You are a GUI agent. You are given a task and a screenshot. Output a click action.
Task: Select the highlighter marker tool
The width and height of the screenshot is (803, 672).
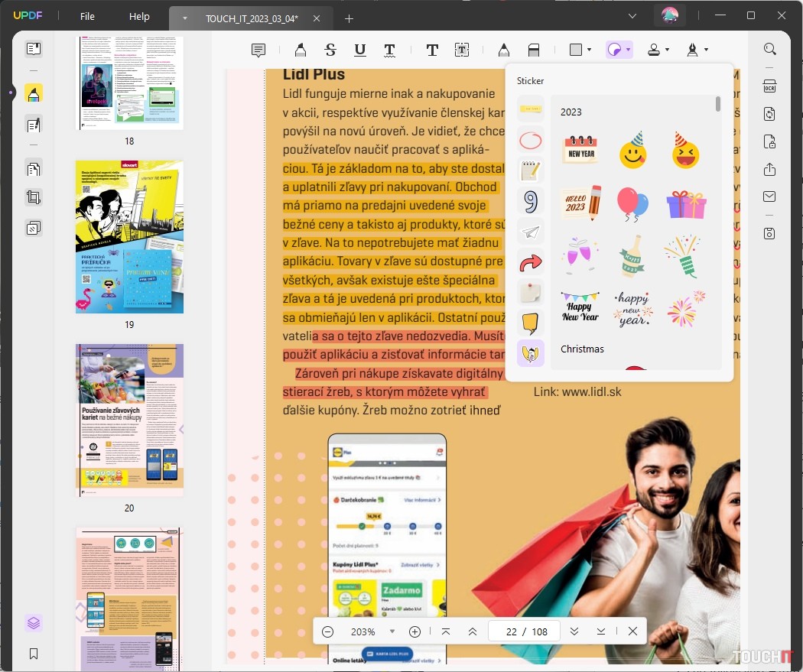tap(300, 50)
